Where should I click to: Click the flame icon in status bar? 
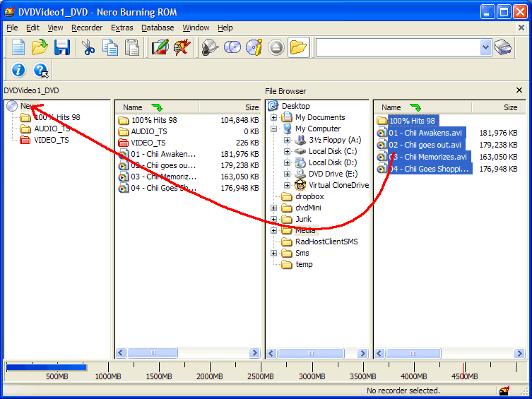(x=504, y=391)
